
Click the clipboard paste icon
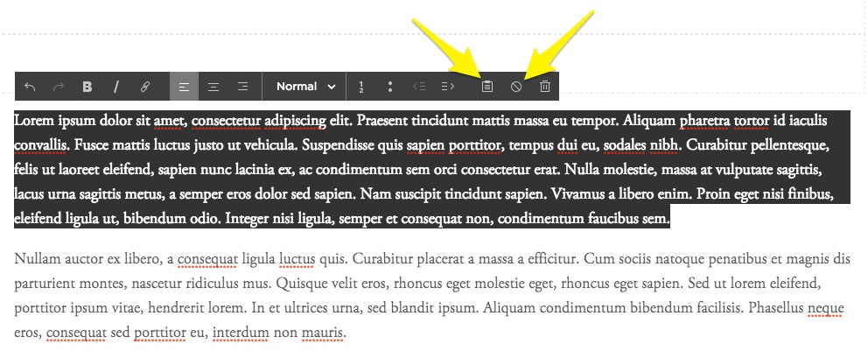tap(488, 87)
